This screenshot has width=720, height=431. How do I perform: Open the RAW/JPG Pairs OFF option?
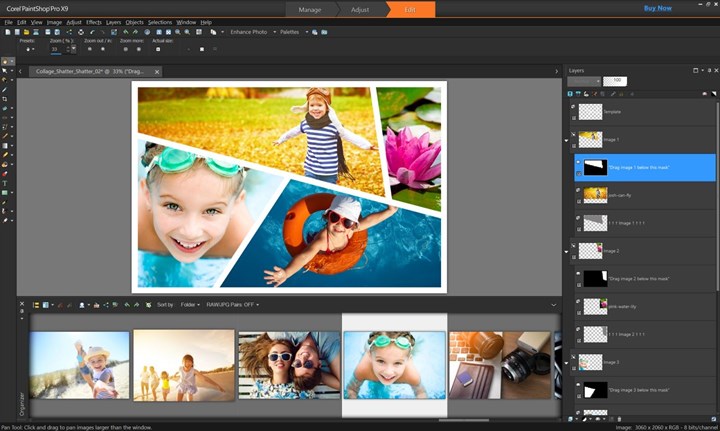[x=232, y=304]
